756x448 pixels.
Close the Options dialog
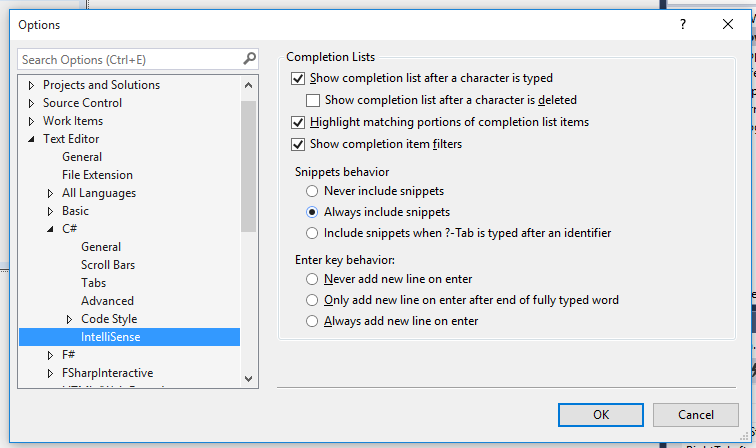click(728, 25)
